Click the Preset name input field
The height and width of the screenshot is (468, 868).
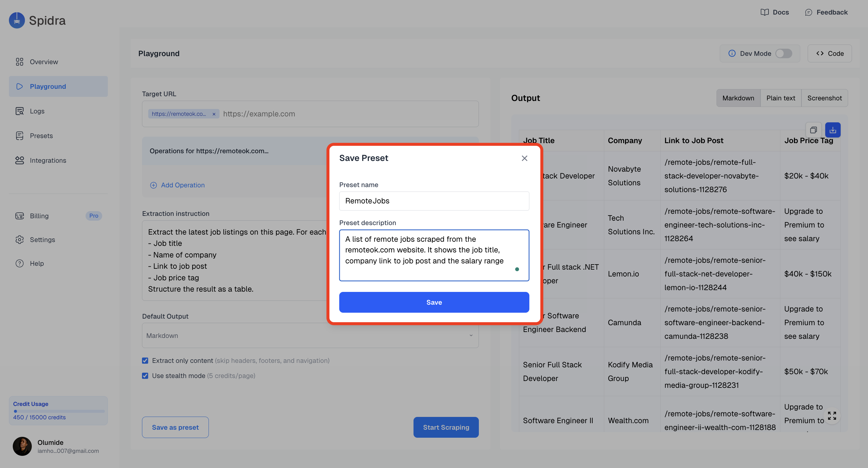tap(434, 201)
